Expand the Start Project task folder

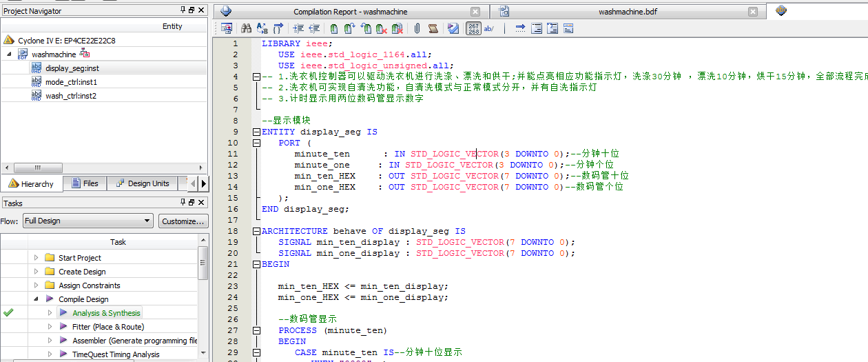click(x=37, y=258)
